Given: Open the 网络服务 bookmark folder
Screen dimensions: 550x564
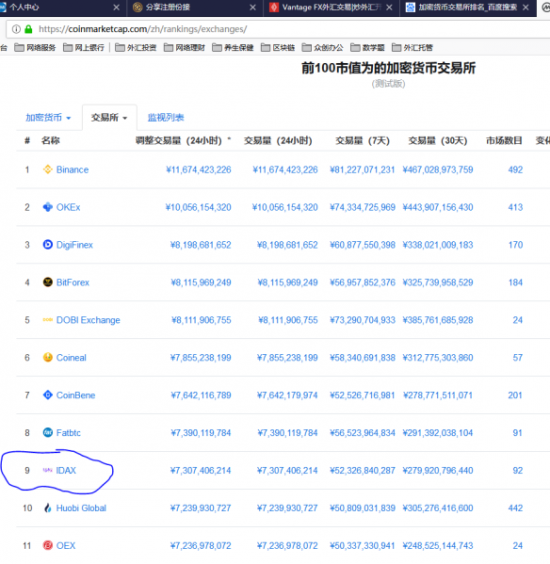Looking at the screenshot, I should click(35, 47).
